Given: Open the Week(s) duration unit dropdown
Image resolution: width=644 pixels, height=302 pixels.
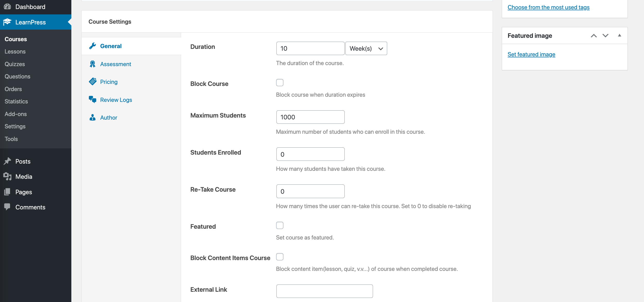Looking at the screenshot, I should point(366,48).
